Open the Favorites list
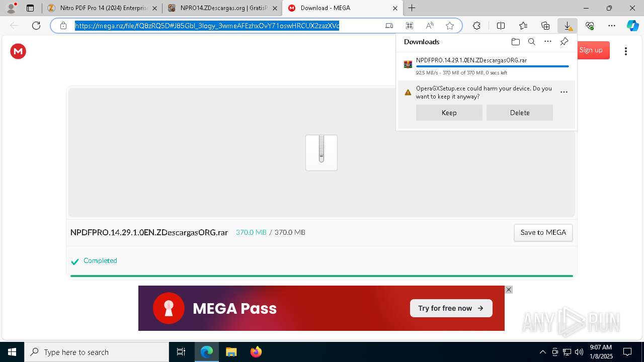Image resolution: width=644 pixels, height=362 pixels. click(x=523, y=26)
